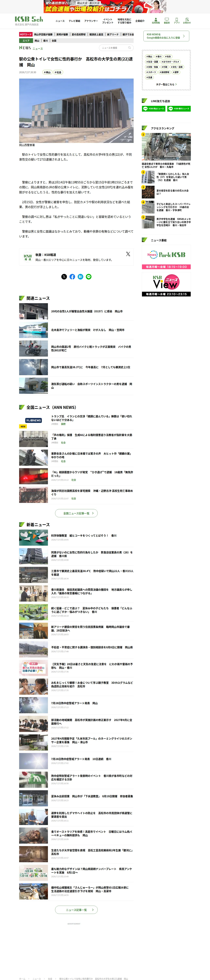Click the 全国ニュース記事一覧 button
This screenshot has width=210, height=980.
pyautogui.click(x=76, y=513)
